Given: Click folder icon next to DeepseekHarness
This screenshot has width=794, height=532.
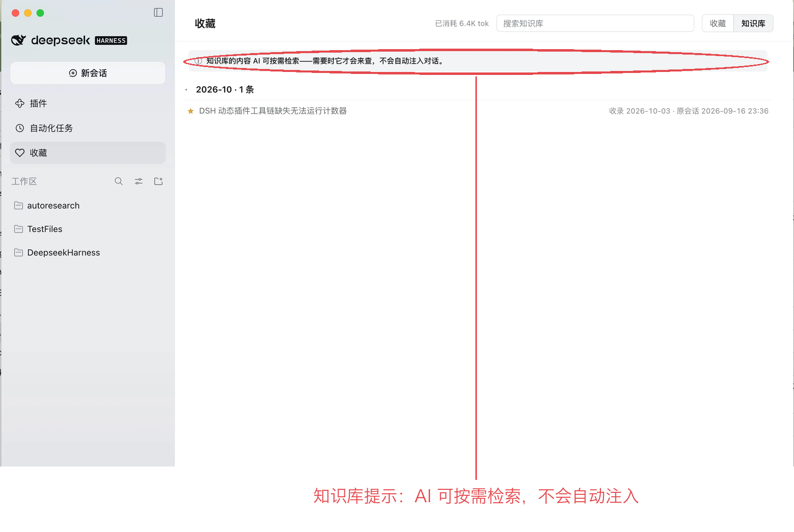Looking at the screenshot, I should click(19, 253).
